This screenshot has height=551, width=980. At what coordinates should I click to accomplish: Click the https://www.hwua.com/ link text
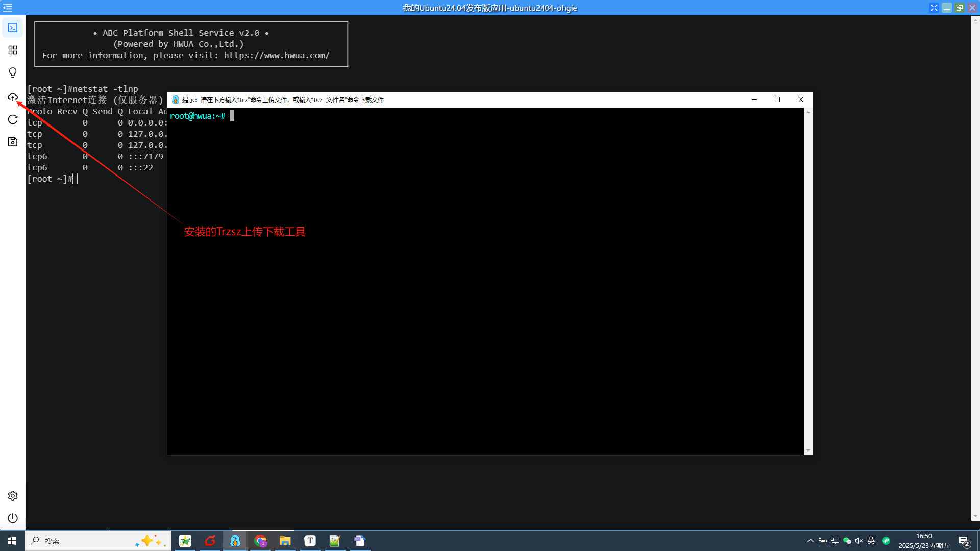(x=276, y=55)
